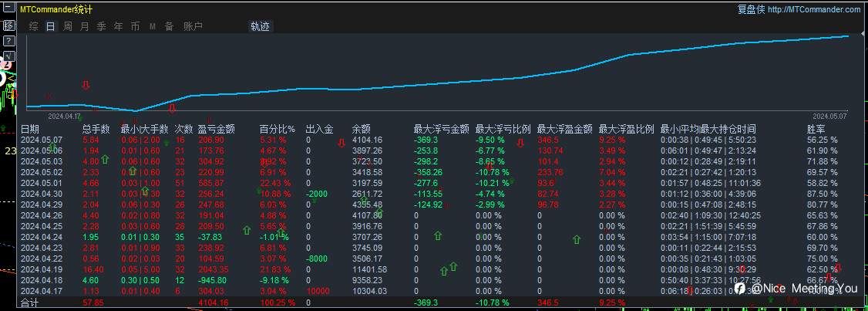Click the 复盘侠 label
868x311 pixels.
[751, 9]
